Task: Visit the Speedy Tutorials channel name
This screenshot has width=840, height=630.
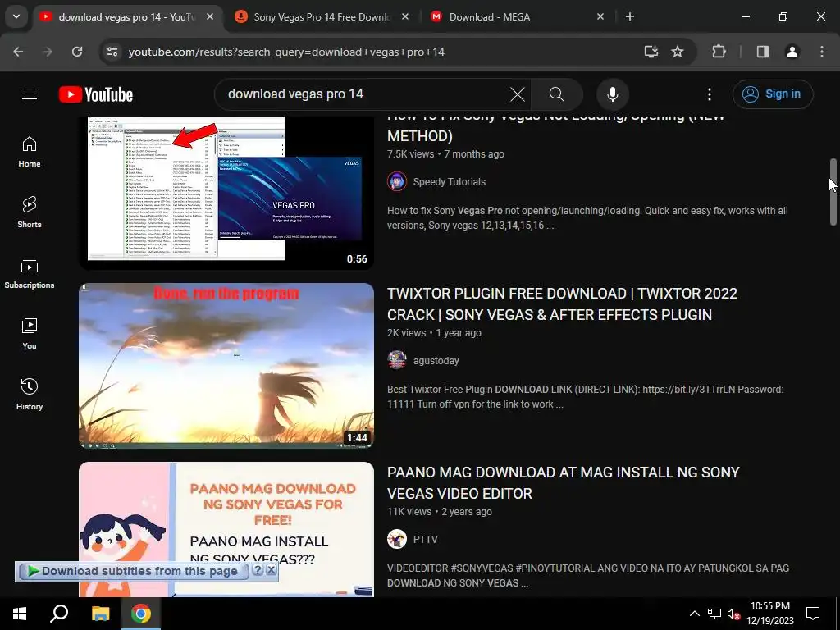Action: (449, 182)
